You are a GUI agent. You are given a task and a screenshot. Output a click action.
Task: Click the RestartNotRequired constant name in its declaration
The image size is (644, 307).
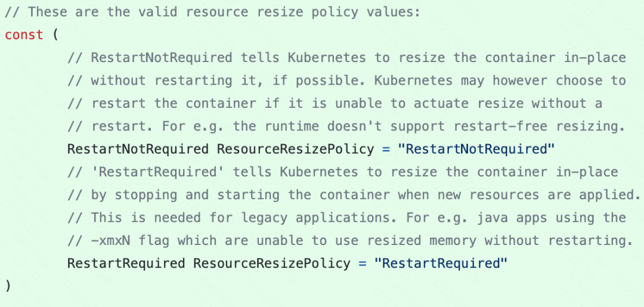(x=138, y=148)
